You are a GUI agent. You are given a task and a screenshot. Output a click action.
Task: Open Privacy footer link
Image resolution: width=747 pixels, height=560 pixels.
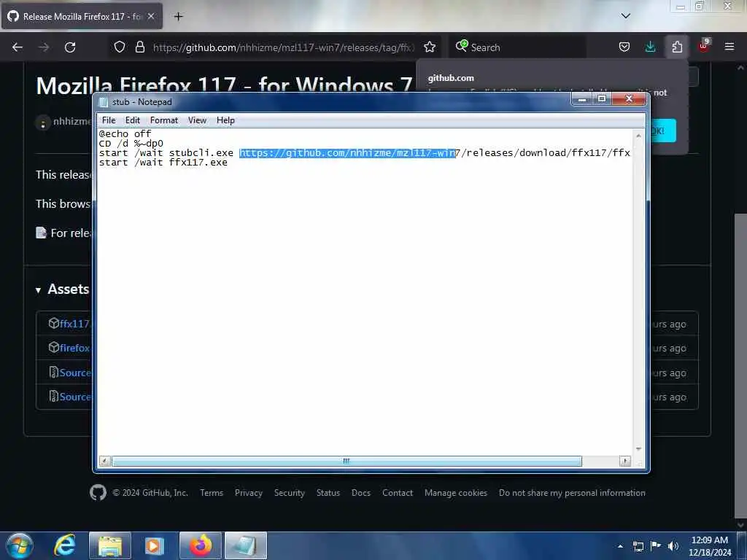(249, 492)
